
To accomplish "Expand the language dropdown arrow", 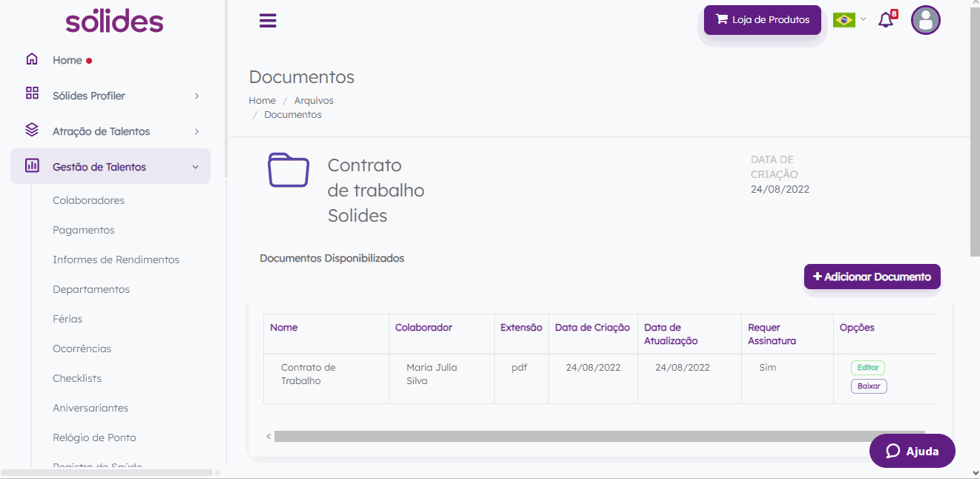I will click(x=863, y=19).
